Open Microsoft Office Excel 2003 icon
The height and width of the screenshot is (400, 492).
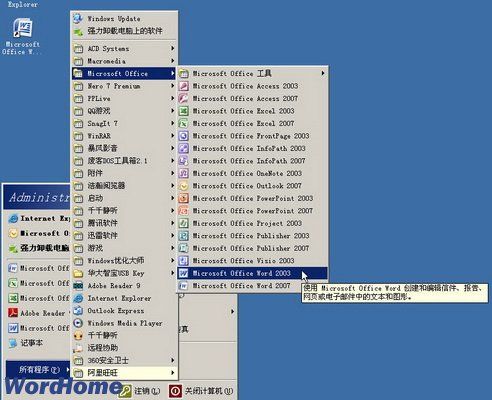click(183, 111)
